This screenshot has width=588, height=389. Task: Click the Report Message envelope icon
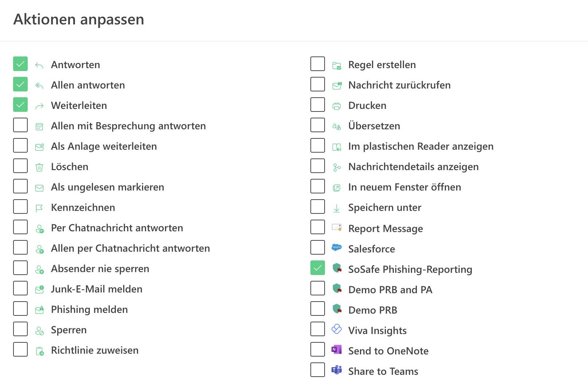point(337,228)
